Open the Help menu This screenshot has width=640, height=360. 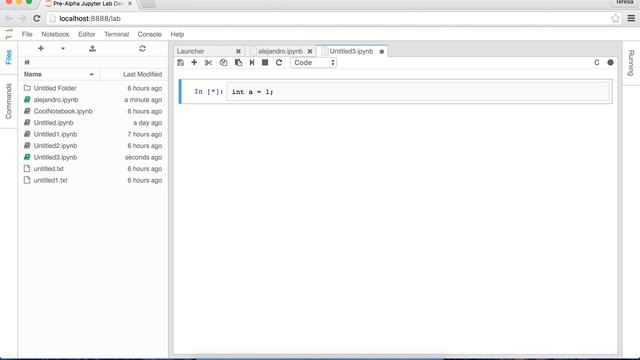tap(177, 34)
